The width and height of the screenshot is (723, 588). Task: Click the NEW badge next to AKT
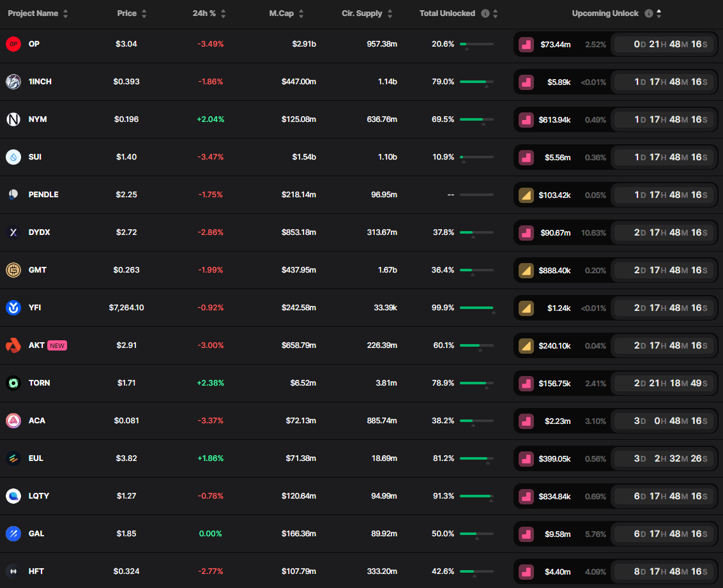(57, 345)
